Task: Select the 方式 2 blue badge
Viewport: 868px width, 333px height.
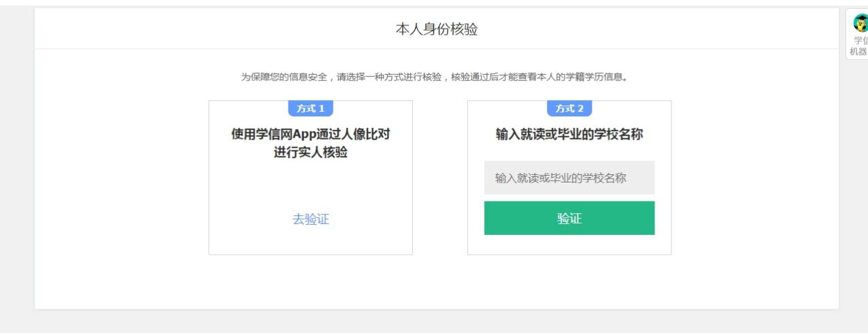Action: [569, 109]
